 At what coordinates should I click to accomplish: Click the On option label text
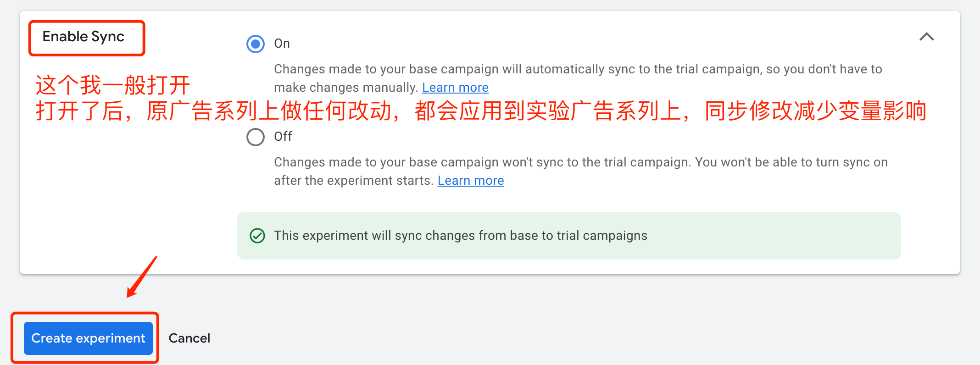(x=282, y=44)
